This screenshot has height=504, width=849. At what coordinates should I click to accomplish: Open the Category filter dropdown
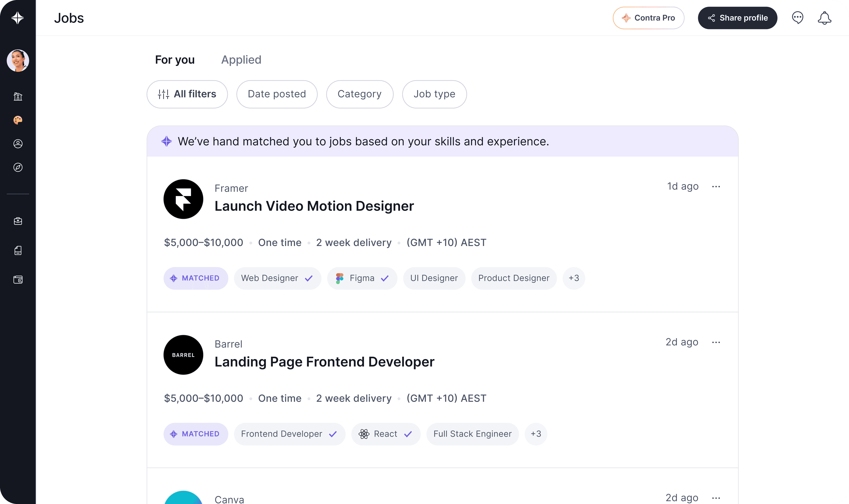[359, 94]
